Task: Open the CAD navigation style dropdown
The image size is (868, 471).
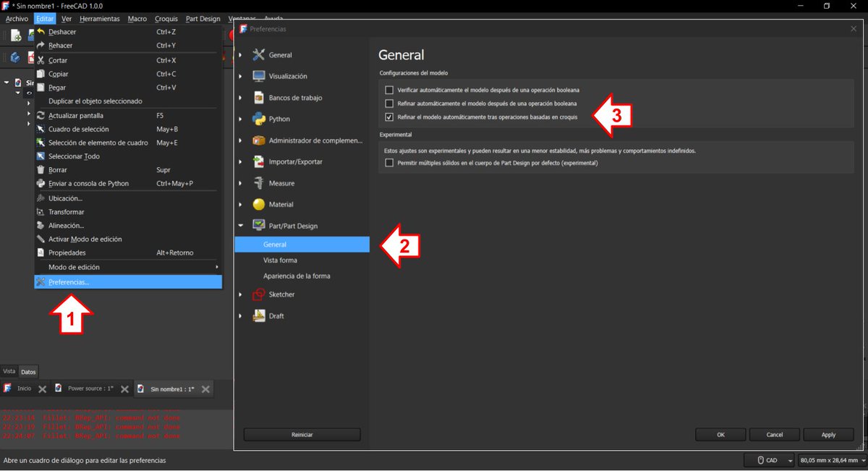Action: point(769,460)
